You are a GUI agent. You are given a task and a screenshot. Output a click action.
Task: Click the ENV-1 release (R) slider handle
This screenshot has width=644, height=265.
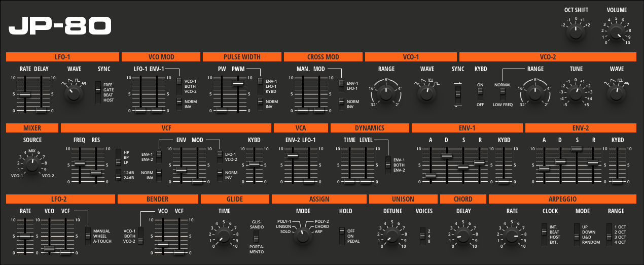coord(479,162)
